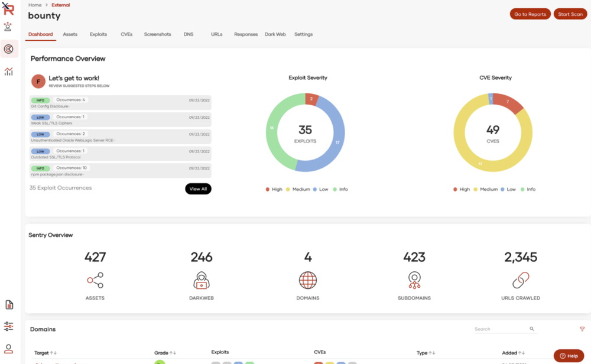Click the search magnifier icon in Domains

532,329
